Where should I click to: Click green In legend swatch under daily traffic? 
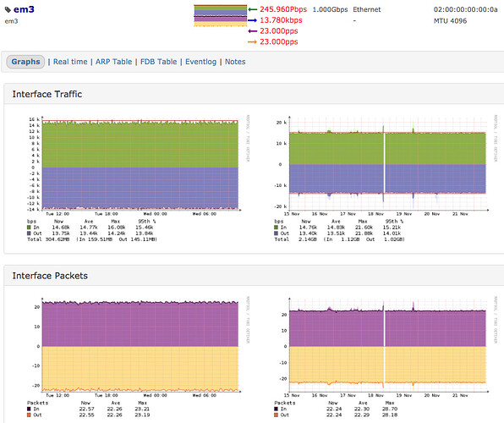[29, 228]
